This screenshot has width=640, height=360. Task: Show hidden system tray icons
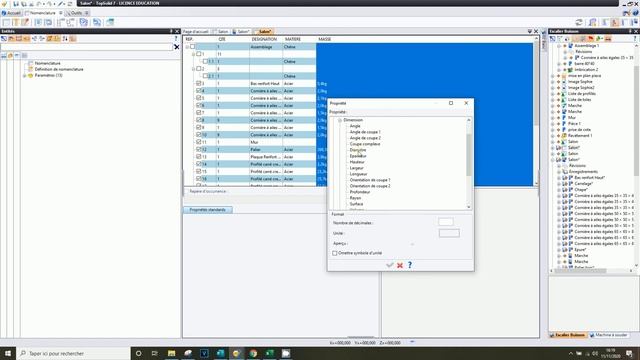coord(571,353)
